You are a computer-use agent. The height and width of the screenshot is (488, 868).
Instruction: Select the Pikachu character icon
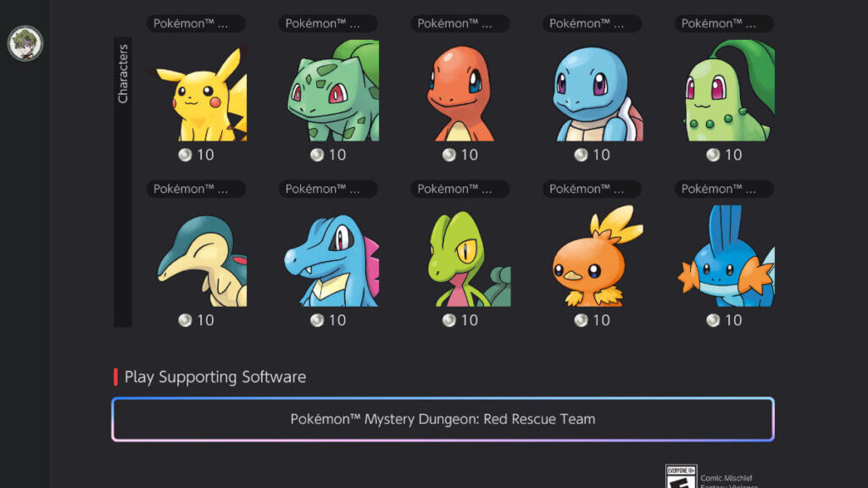197,91
